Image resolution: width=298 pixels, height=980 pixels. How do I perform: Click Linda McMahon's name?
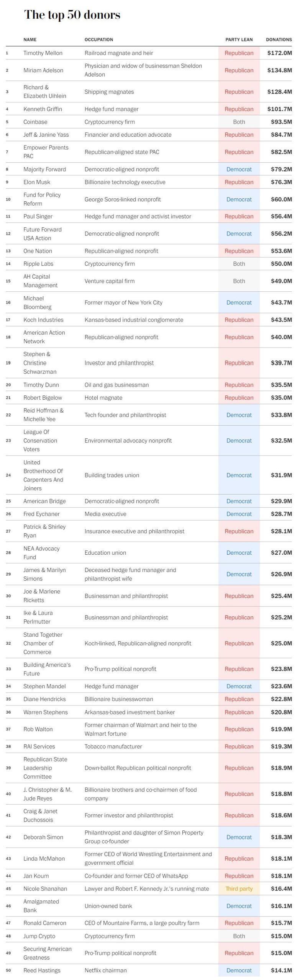click(44, 858)
